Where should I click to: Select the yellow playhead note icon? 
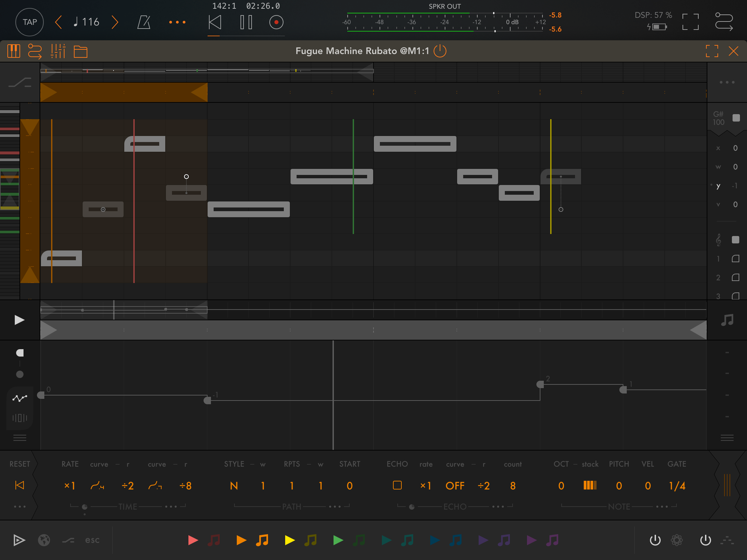(310, 540)
